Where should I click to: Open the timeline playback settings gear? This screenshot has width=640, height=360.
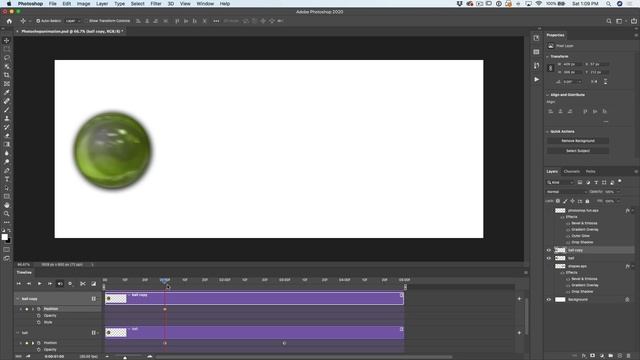click(70, 284)
